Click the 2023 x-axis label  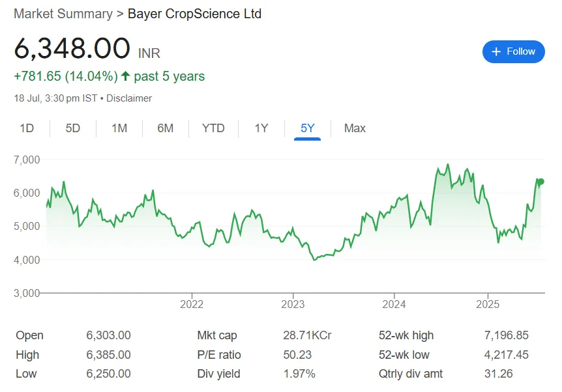click(293, 304)
